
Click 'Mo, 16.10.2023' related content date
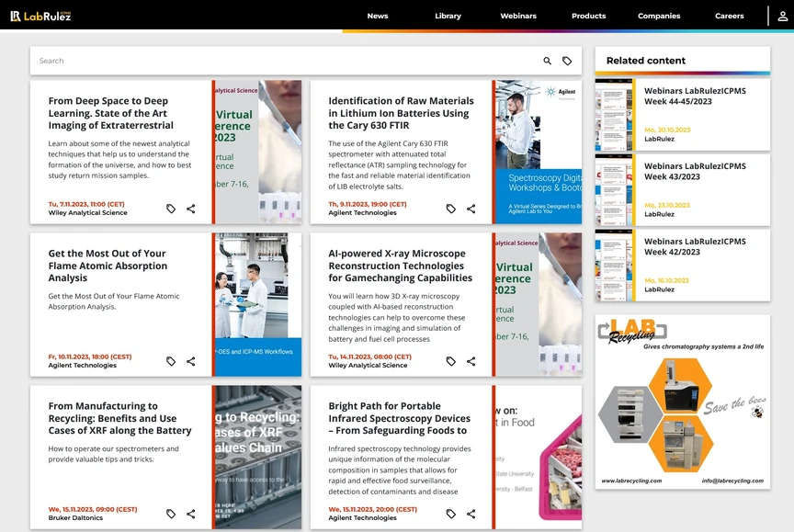point(666,281)
